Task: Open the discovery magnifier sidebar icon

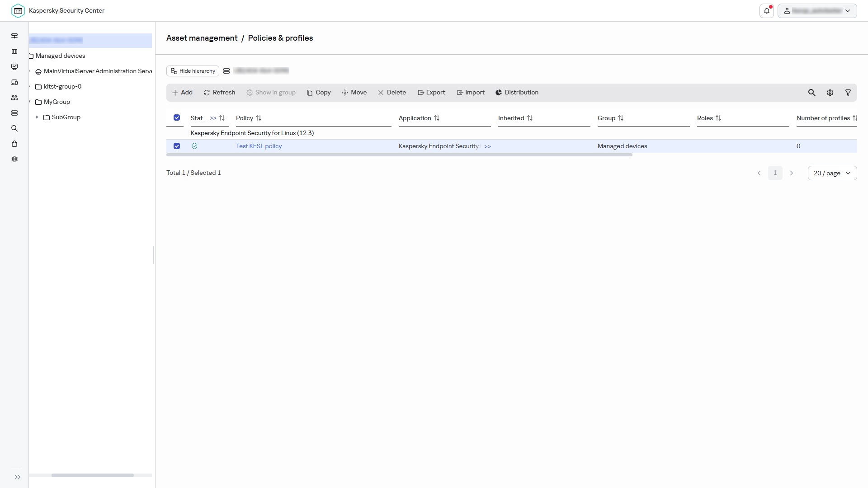Action: click(x=14, y=128)
